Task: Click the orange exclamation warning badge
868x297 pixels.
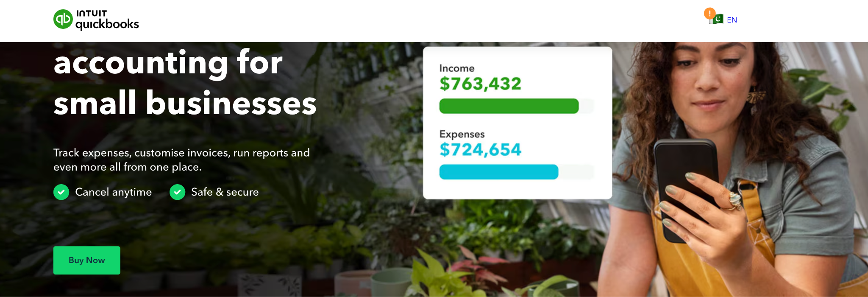Action: click(x=709, y=14)
